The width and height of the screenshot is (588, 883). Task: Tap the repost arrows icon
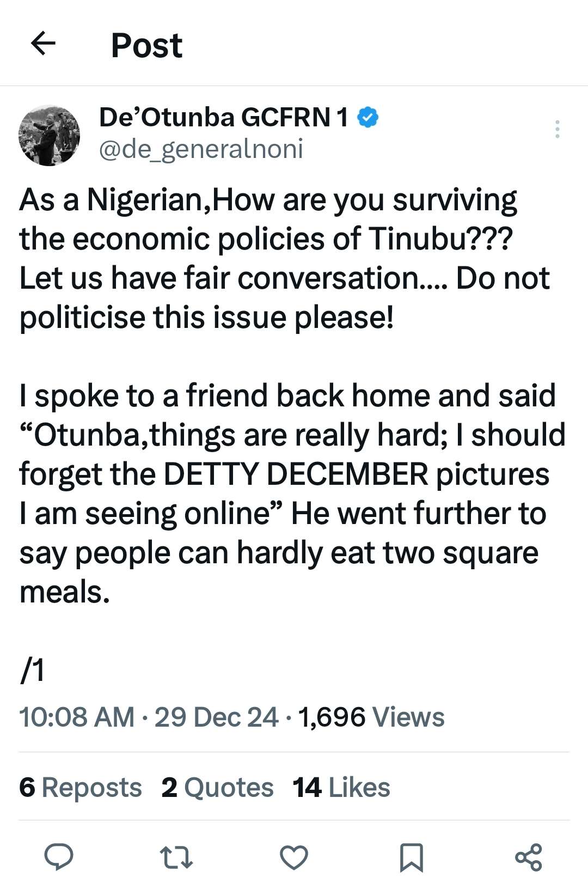[x=176, y=857]
